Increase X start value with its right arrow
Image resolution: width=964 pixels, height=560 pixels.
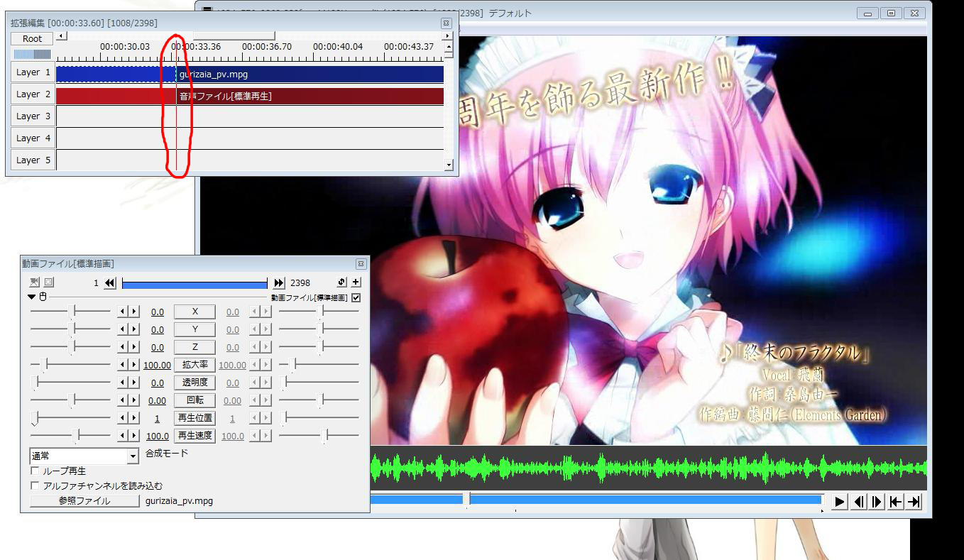click(x=133, y=312)
